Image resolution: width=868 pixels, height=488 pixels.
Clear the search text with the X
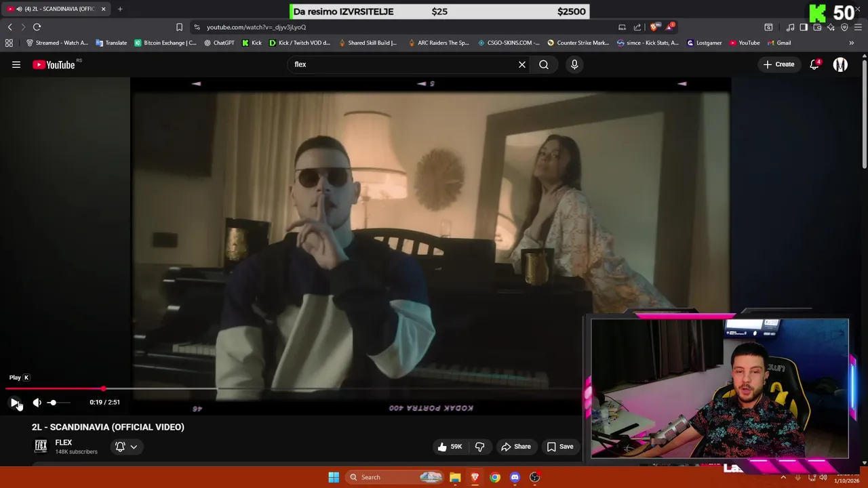point(522,64)
